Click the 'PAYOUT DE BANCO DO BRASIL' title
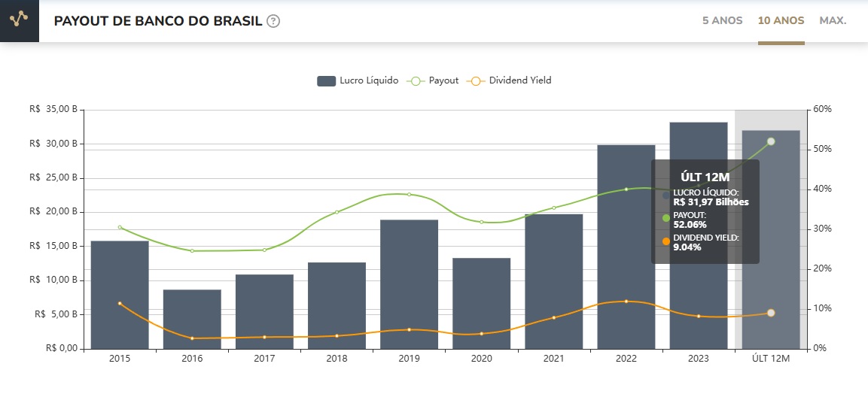The image size is (868, 394). pos(158,22)
